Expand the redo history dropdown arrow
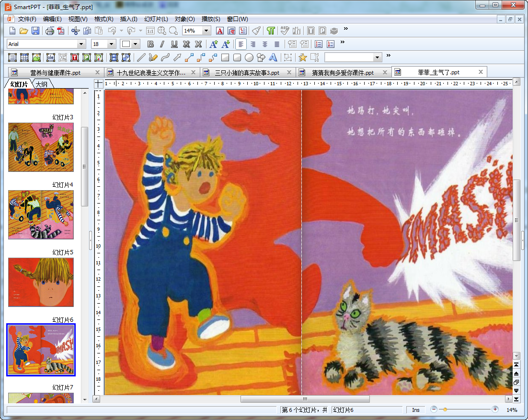Screen dimensions: 528x420 [x=140, y=31]
